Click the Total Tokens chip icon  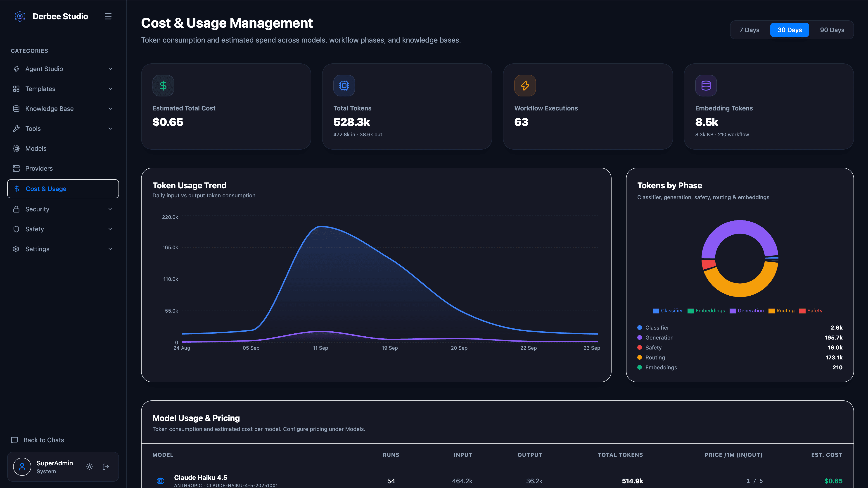tap(344, 86)
